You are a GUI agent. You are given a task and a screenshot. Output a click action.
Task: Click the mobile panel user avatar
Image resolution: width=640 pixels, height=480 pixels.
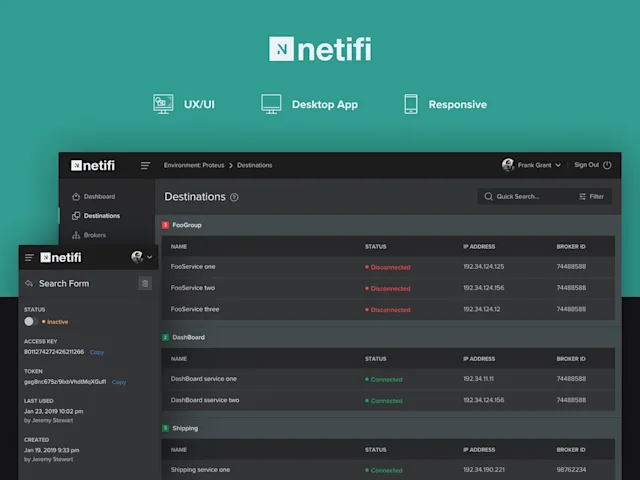coord(137,257)
